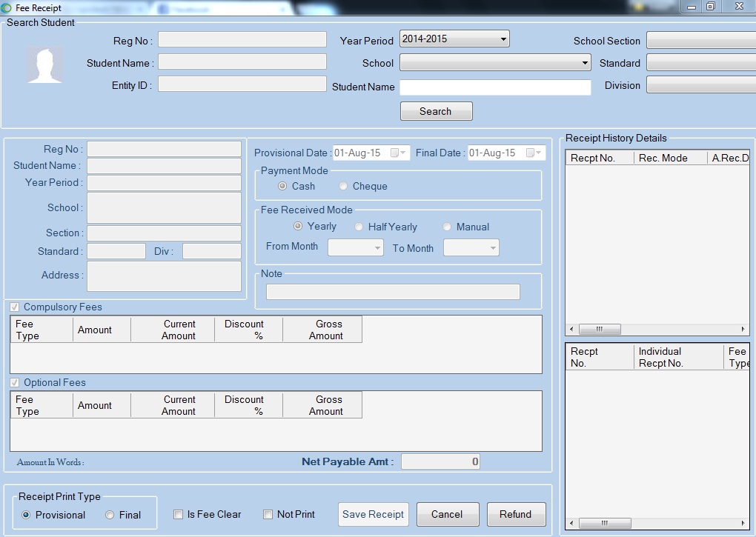Choose Final receipt print type
The height and width of the screenshot is (537, 756).
tap(110, 515)
